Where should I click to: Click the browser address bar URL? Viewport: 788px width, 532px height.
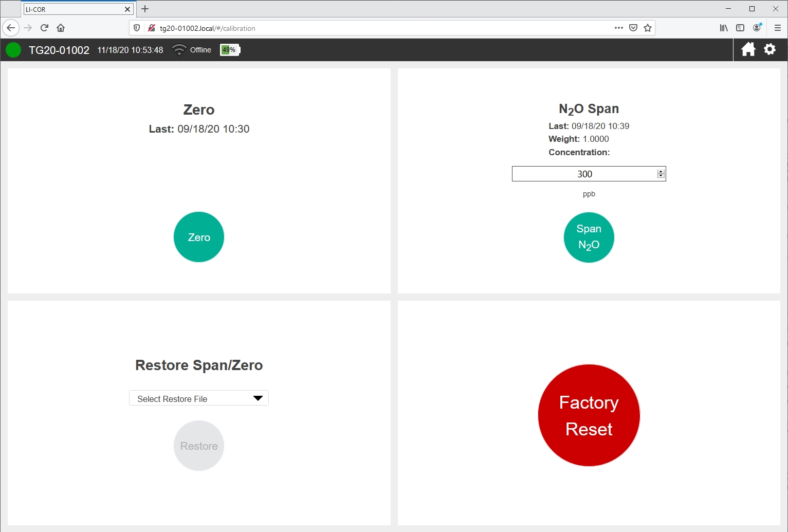pos(208,28)
